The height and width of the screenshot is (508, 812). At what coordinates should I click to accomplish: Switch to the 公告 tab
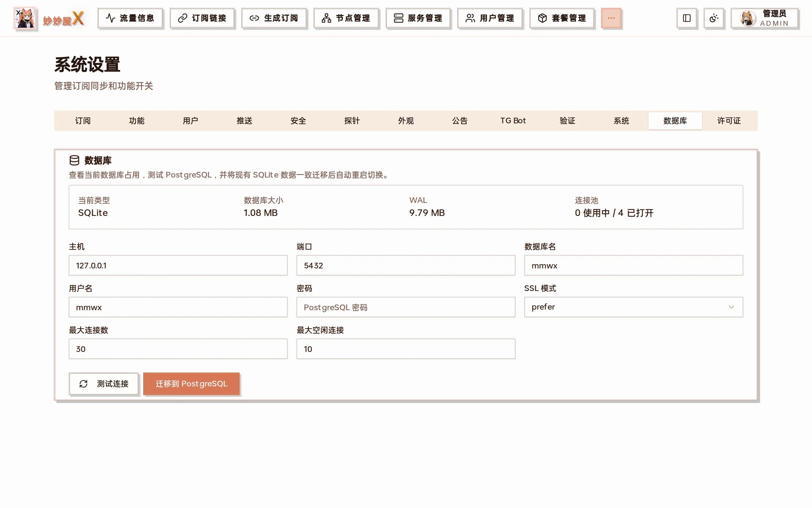460,121
